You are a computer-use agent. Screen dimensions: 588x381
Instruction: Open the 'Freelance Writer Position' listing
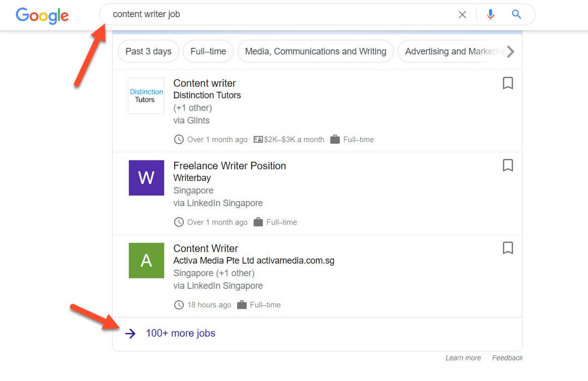[230, 165]
